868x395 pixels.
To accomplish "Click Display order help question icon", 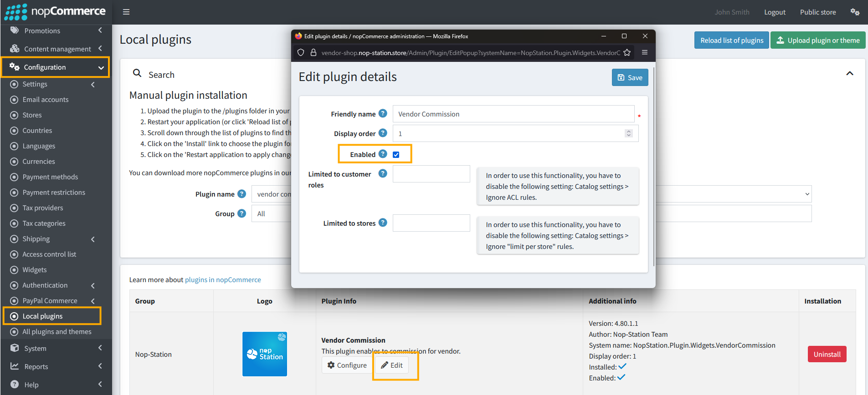I will coord(383,133).
